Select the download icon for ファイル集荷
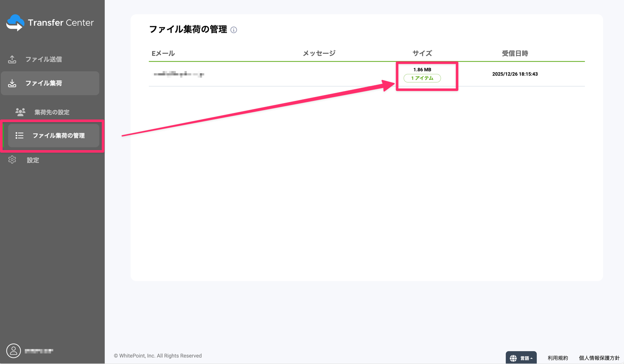Viewport: 624px width, 364px height. (x=12, y=83)
